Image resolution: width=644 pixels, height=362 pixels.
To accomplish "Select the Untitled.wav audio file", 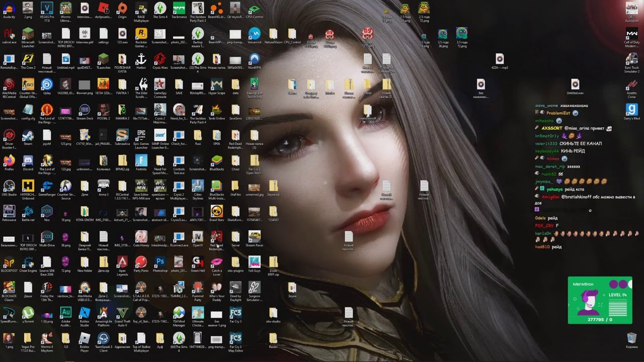I will click(x=575, y=84).
